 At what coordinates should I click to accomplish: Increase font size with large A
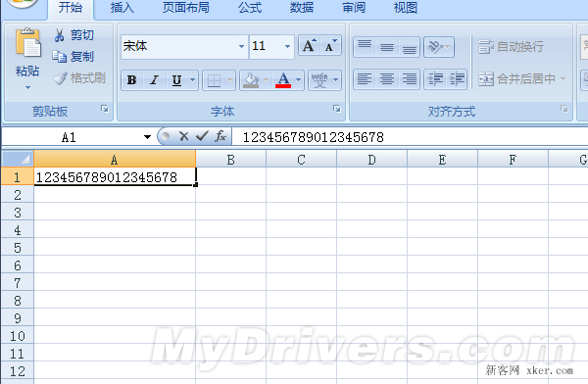coord(310,46)
